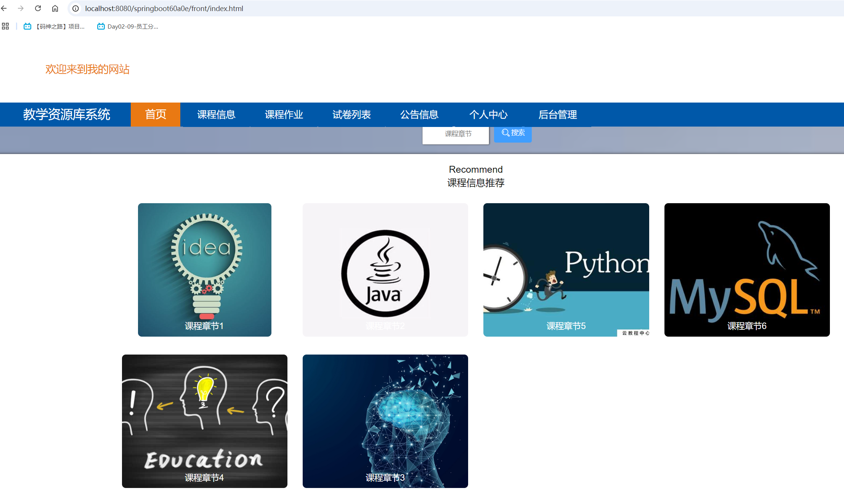This screenshot has width=844, height=504.
Task: Open the site information icon in address bar
Action: pyautogui.click(x=75, y=8)
